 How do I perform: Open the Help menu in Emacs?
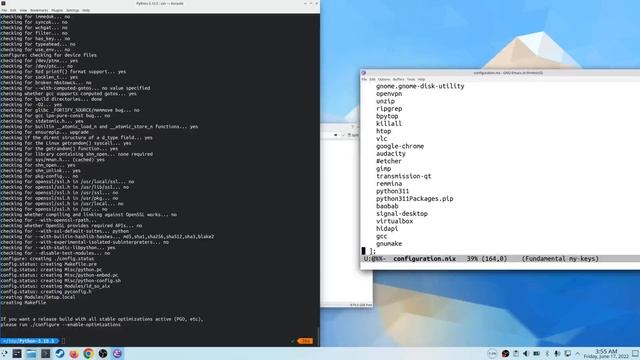coord(421,79)
